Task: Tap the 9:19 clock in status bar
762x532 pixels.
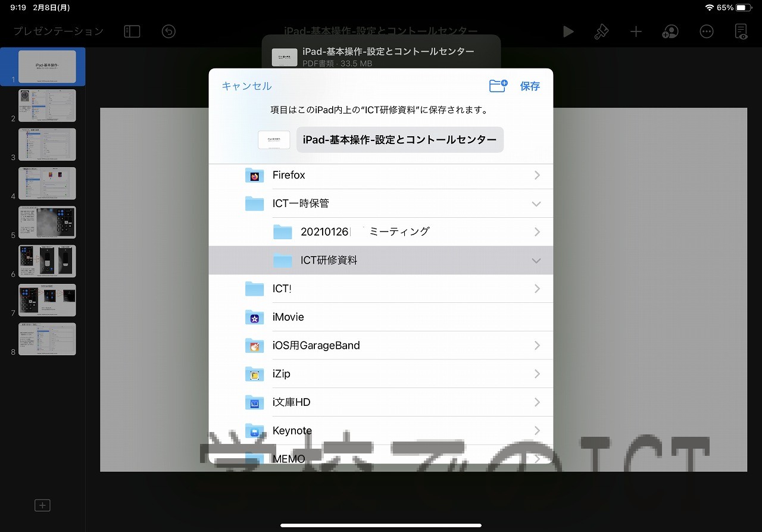Action: (x=18, y=8)
